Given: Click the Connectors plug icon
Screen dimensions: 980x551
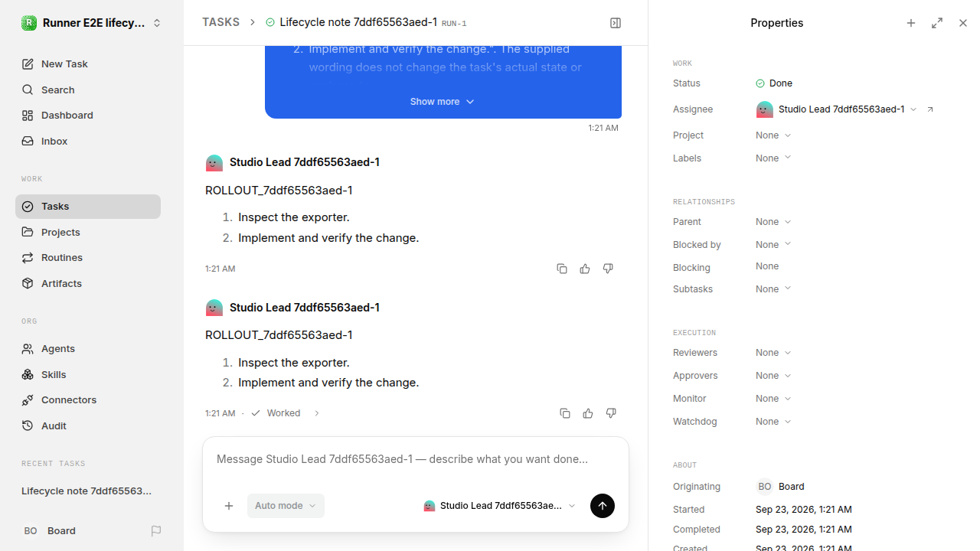Looking at the screenshot, I should click(28, 400).
